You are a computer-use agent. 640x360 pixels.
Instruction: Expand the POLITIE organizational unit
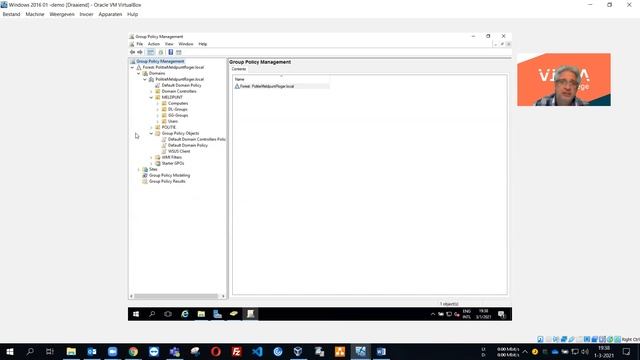point(151,127)
